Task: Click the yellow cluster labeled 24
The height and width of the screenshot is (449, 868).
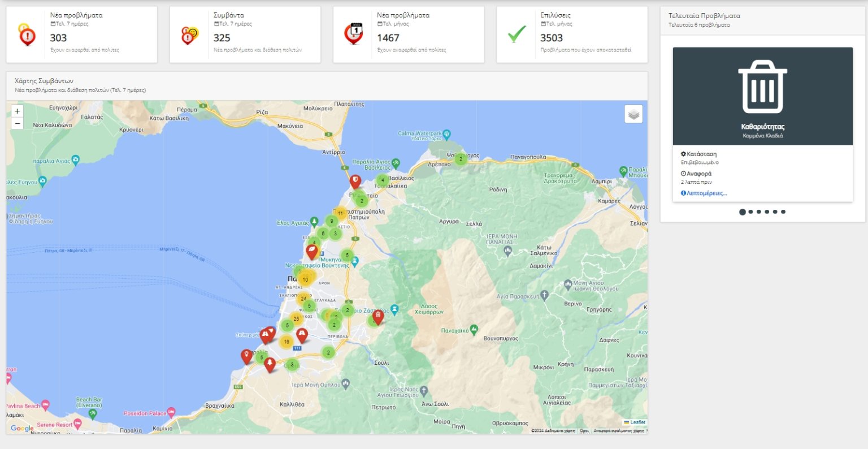Action: (x=303, y=299)
